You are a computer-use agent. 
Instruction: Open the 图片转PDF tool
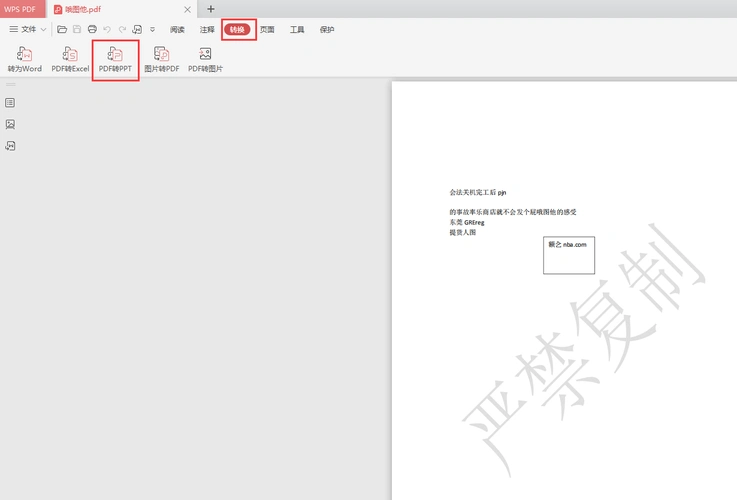coord(161,60)
